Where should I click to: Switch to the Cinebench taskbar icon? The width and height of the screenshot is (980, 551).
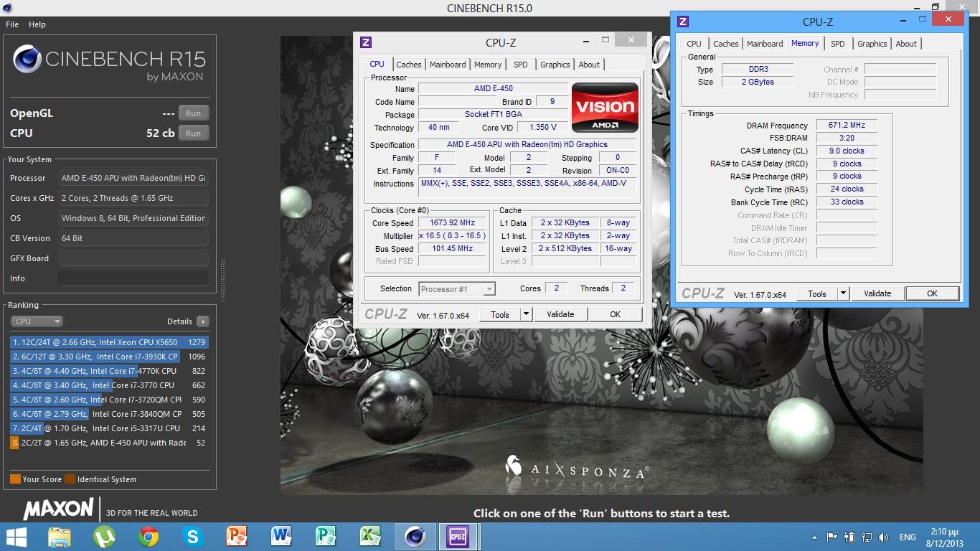coord(415,537)
